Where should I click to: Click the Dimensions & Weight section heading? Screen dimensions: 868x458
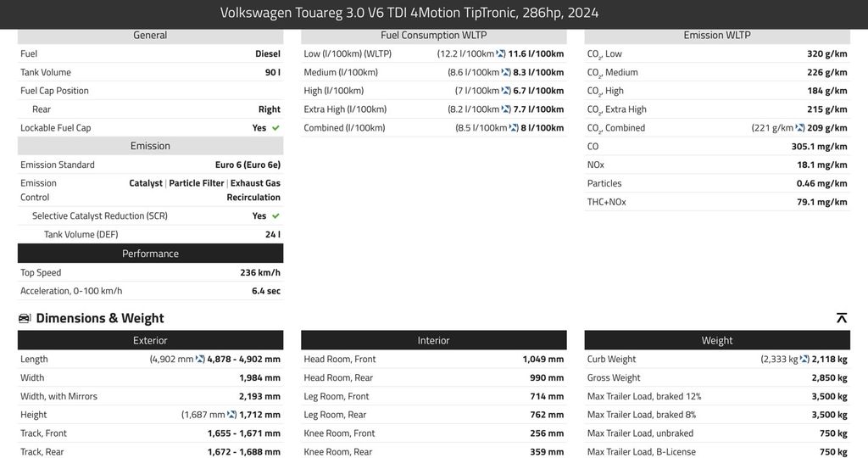click(x=100, y=318)
